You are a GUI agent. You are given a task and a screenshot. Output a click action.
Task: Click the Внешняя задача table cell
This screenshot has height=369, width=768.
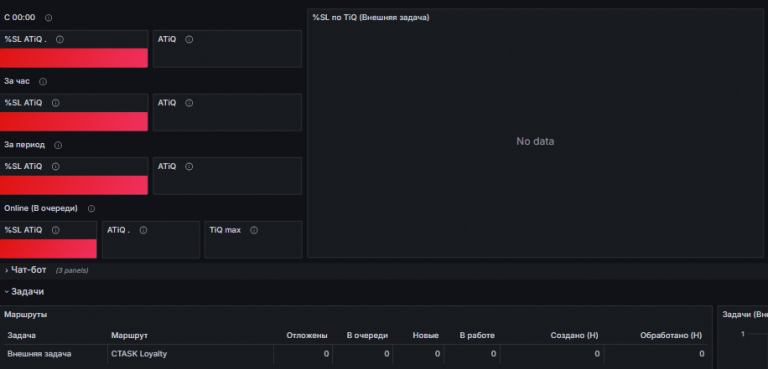point(39,354)
